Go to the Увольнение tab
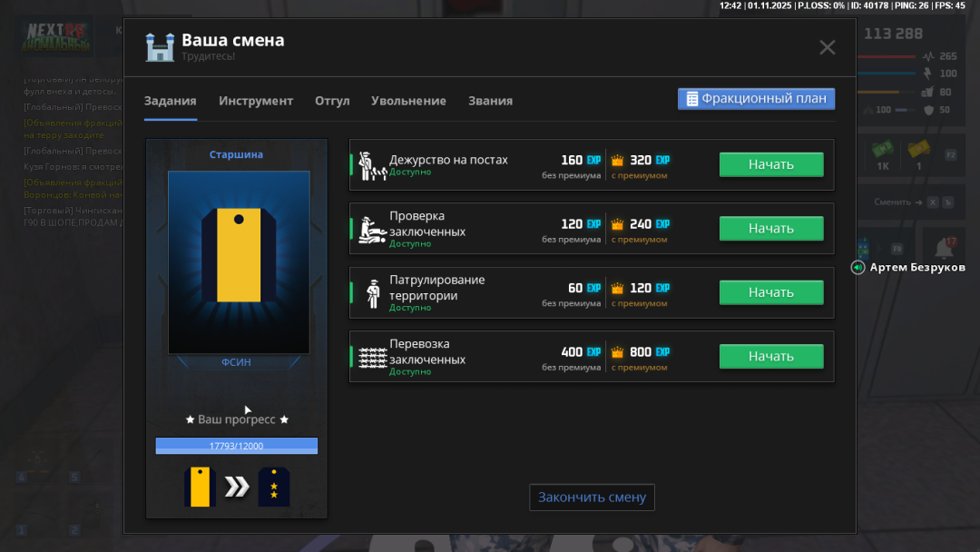The image size is (980, 552). pos(408,101)
